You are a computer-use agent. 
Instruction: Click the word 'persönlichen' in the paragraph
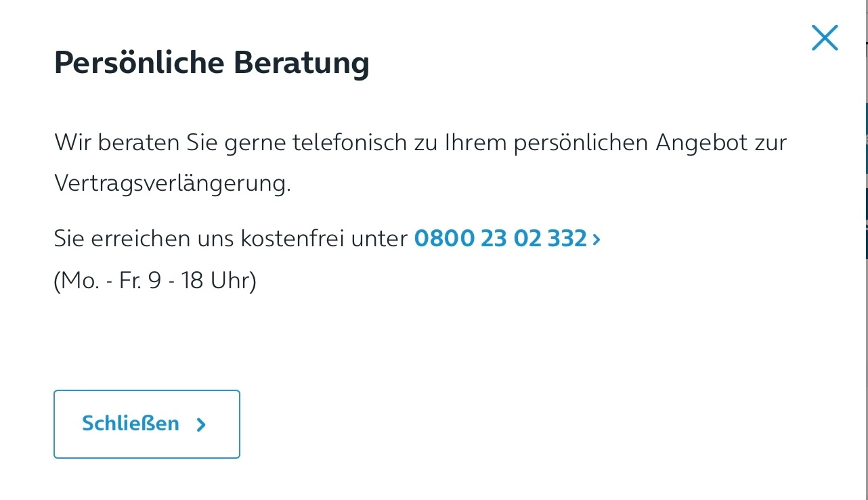[x=574, y=143]
